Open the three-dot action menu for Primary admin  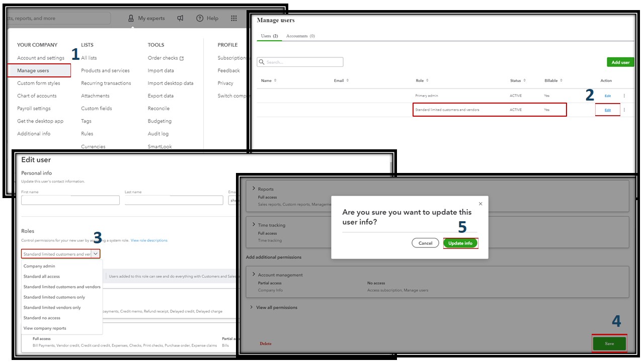pos(624,95)
